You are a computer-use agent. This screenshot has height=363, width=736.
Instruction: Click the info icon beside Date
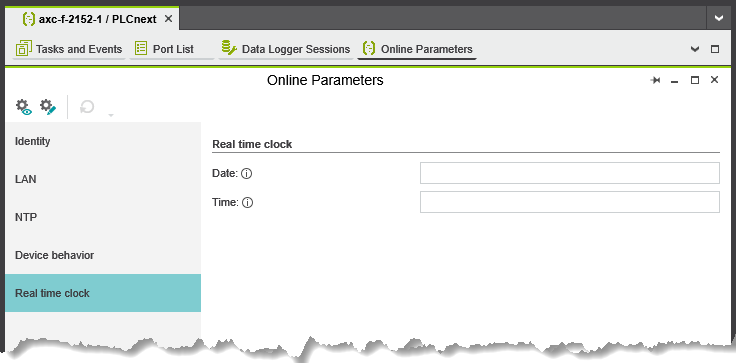coord(246,174)
